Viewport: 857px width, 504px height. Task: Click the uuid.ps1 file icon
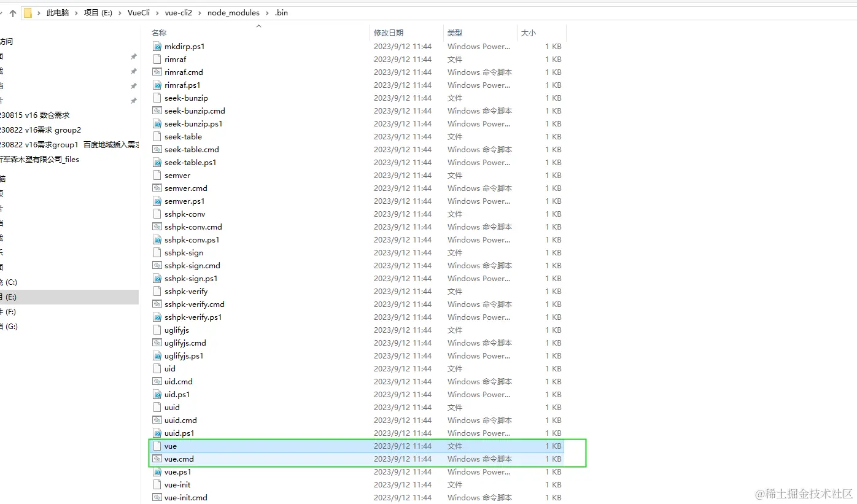pos(157,433)
